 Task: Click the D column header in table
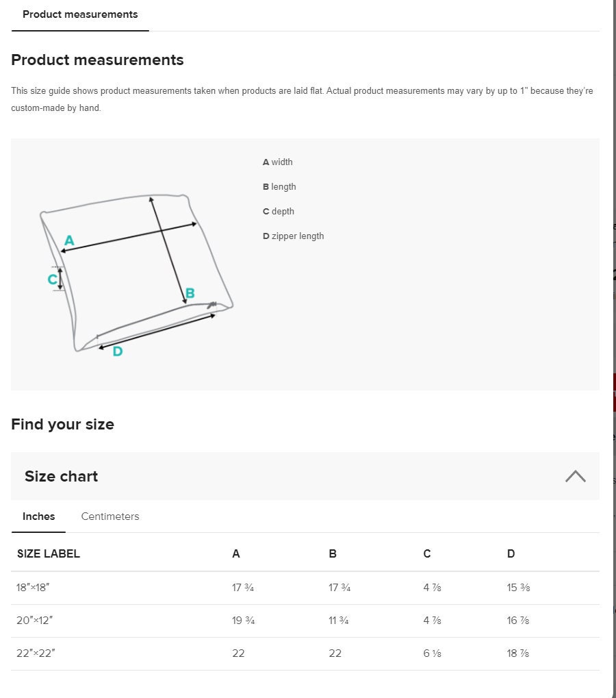(511, 553)
